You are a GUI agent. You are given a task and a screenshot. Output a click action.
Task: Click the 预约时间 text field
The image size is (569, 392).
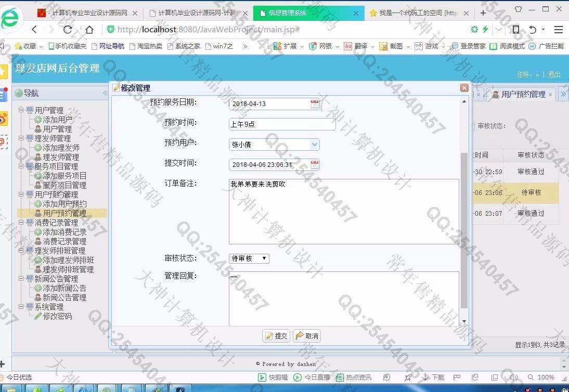click(x=282, y=124)
